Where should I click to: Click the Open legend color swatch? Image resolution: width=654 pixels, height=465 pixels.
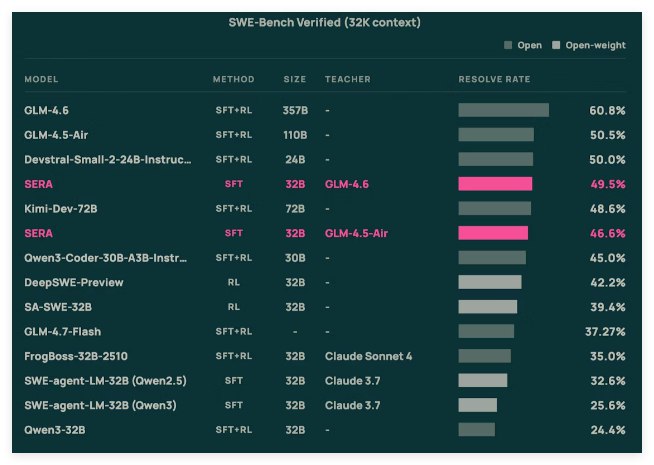[x=509, y=45]
